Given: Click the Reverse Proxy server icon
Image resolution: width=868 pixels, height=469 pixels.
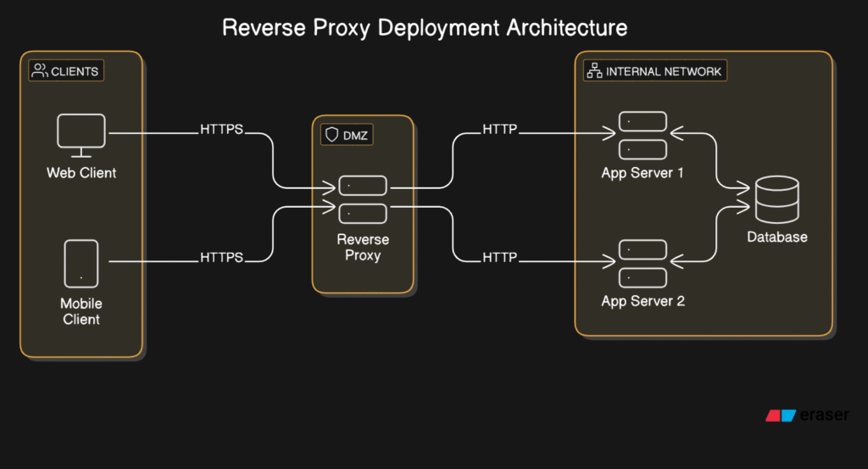Looking at the screenshot, I should click(363, 199).
